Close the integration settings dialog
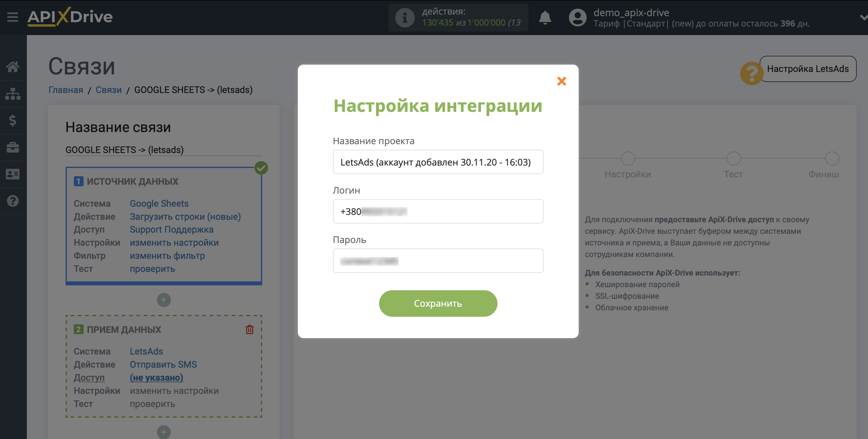This screenshot has width=868, height=439. [561, 81]
